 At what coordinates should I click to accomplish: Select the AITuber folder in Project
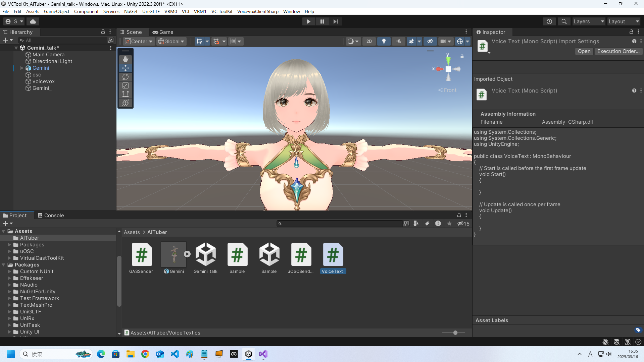coord(30,238)
